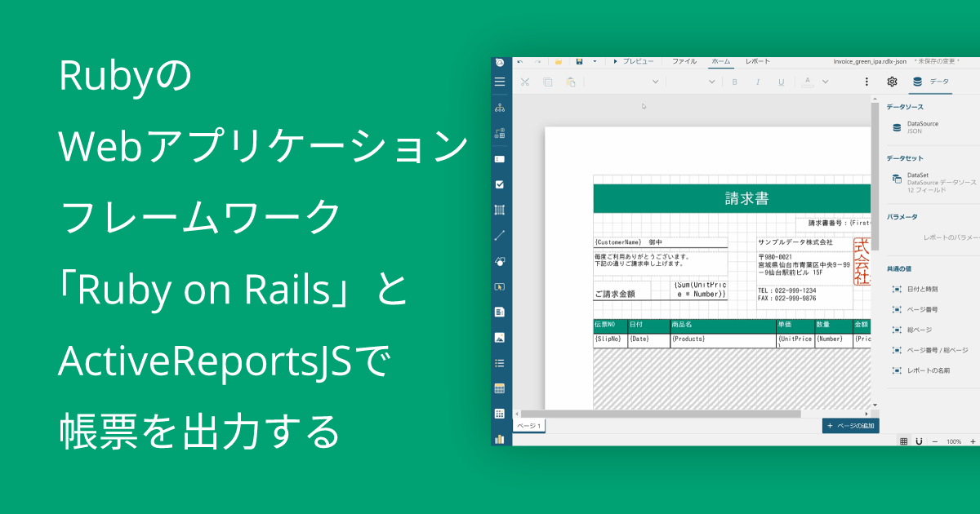This screenshot has height=514, width=980.
Task: Toggle Underline formatting
Action: (782, 82)
